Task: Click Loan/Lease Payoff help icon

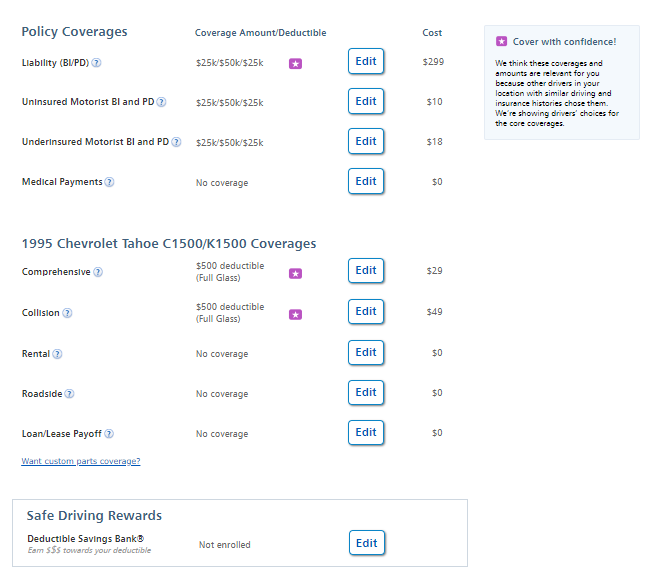Action: coord(109,434)
